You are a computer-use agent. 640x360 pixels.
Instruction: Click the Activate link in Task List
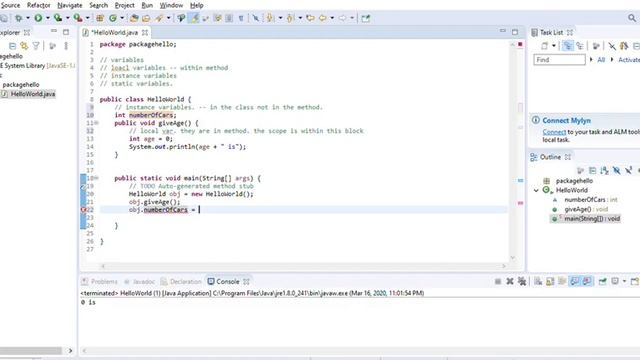click(x=629, y=60)
